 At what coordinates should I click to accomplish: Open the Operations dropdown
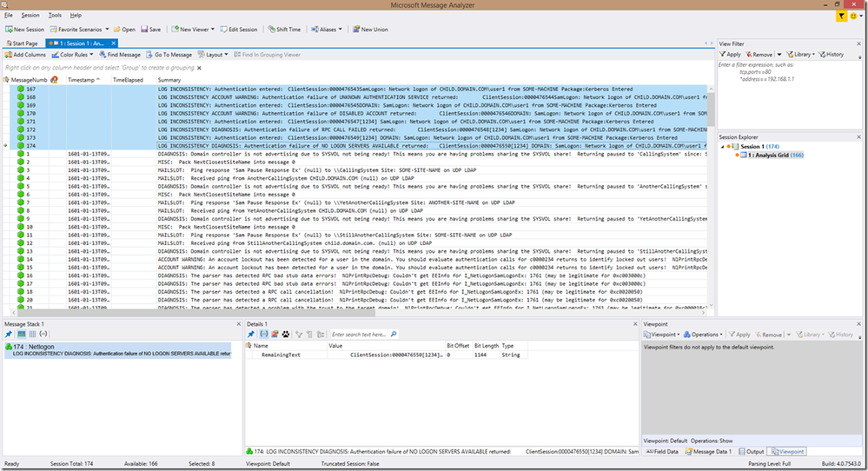[x=704, y=335]
